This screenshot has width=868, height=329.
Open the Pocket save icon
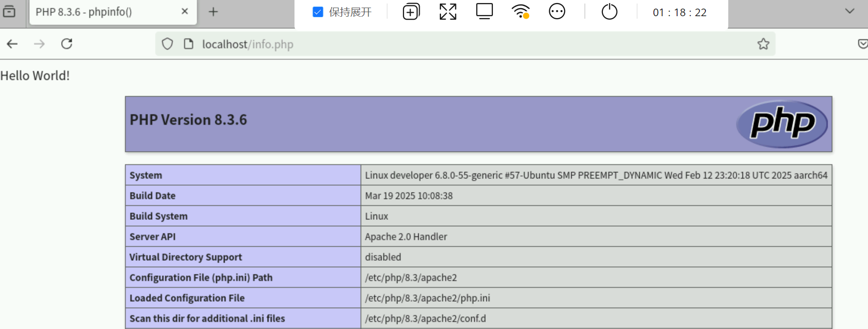(x=862, y=44)
